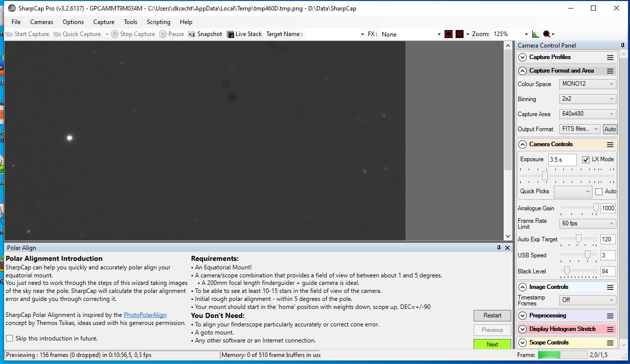The width and height of the screenshot is (630, 364).
Task: Open the Colour Space dropdown
Action: click(587, 84)
